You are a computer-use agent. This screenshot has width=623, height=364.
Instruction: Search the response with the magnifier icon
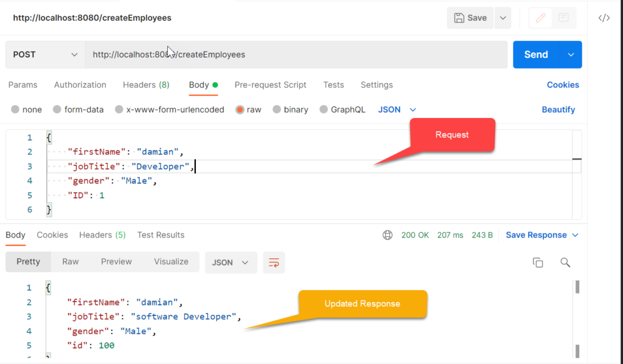tap(565, 263)
